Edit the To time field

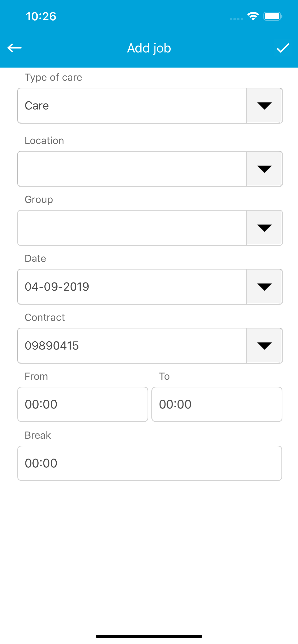[x=217, y=404]
